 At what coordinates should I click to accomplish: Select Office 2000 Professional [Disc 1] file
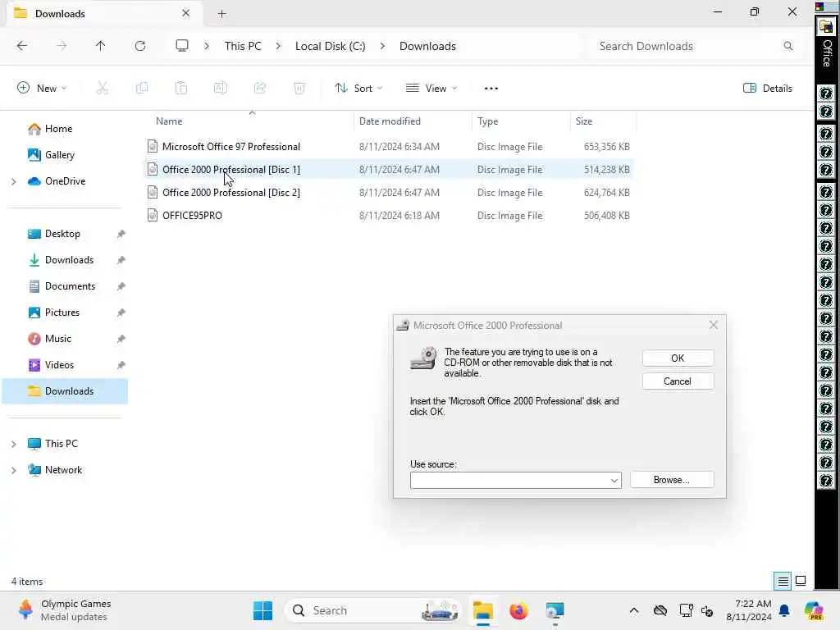click(x=389, y=169)
